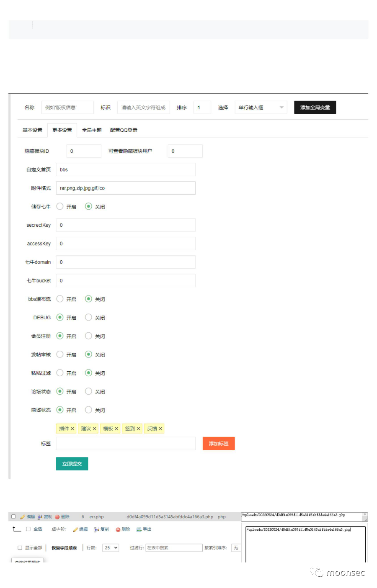Click the copy icon in the selected-items bar
The height and width of the screenshot is (588, 377).
coord(97,529)
